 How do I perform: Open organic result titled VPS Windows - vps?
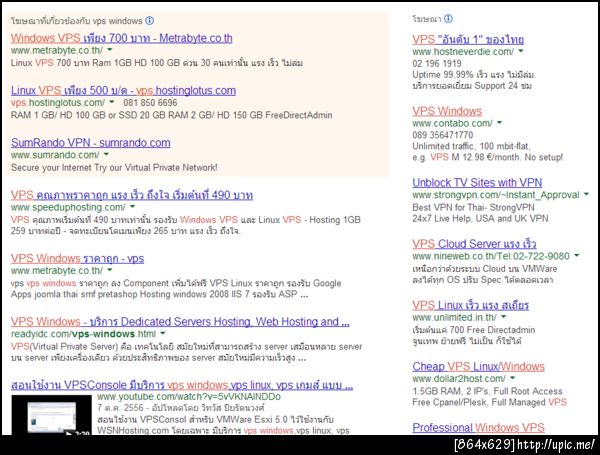77,258
